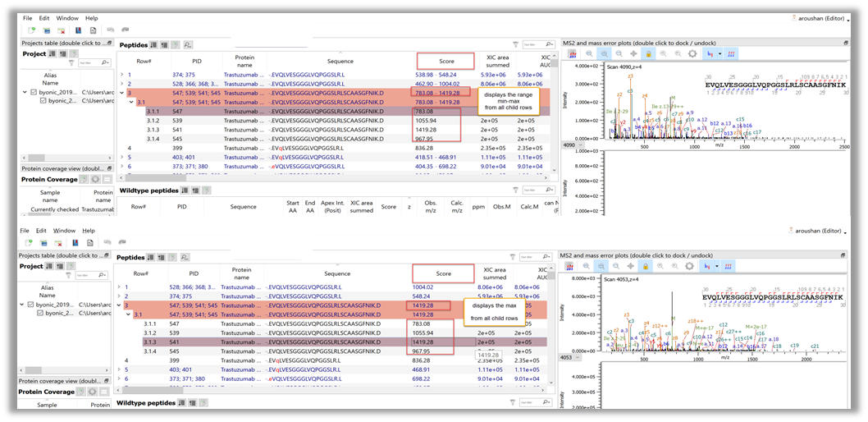Click the search icon beside top Peptides title

pos(188,44)
